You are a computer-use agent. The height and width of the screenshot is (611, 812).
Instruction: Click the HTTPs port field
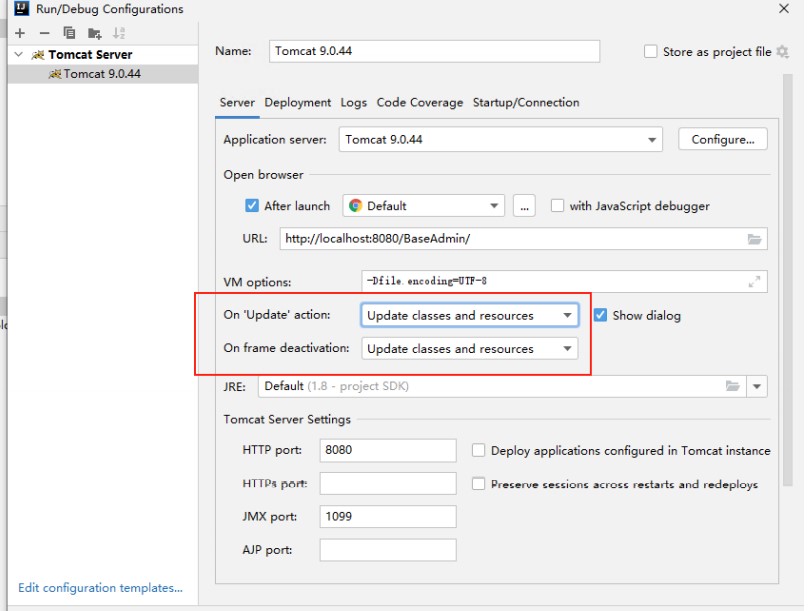(x=388, y=484)
